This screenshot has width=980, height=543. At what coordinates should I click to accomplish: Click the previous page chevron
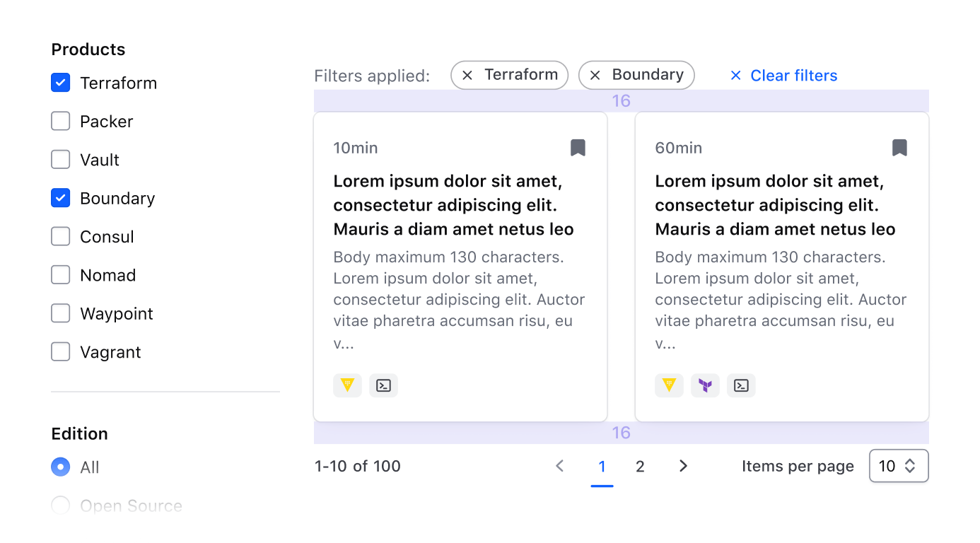pyautogui.click(x=559, y=466)
